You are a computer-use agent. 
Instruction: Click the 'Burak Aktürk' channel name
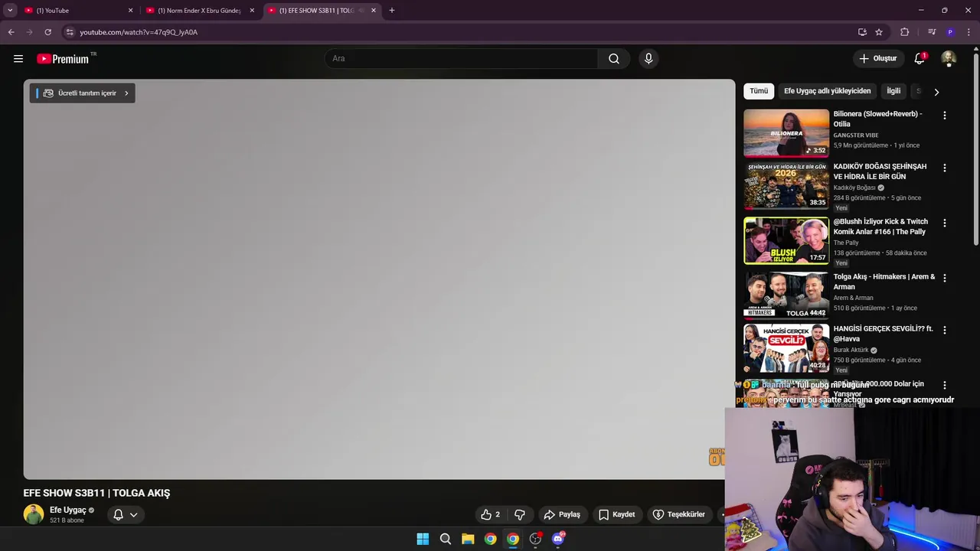(x=851, y=350)
